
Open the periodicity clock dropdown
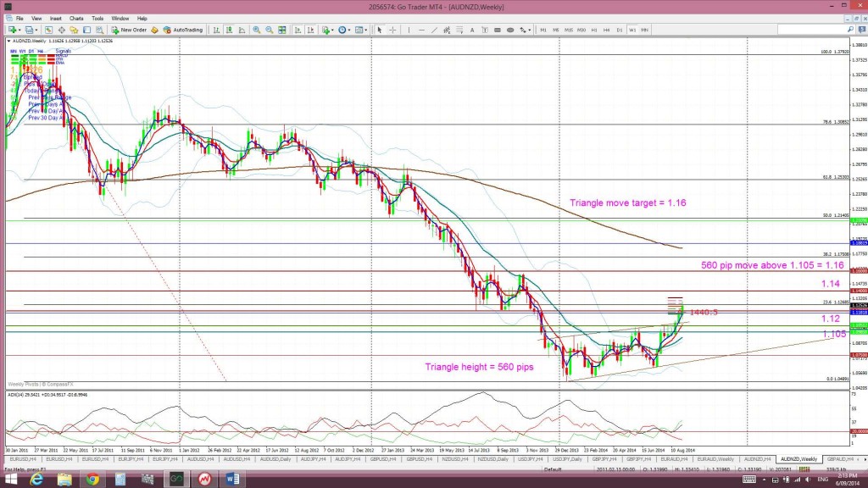pyautogui.click(x=345, y=30)
